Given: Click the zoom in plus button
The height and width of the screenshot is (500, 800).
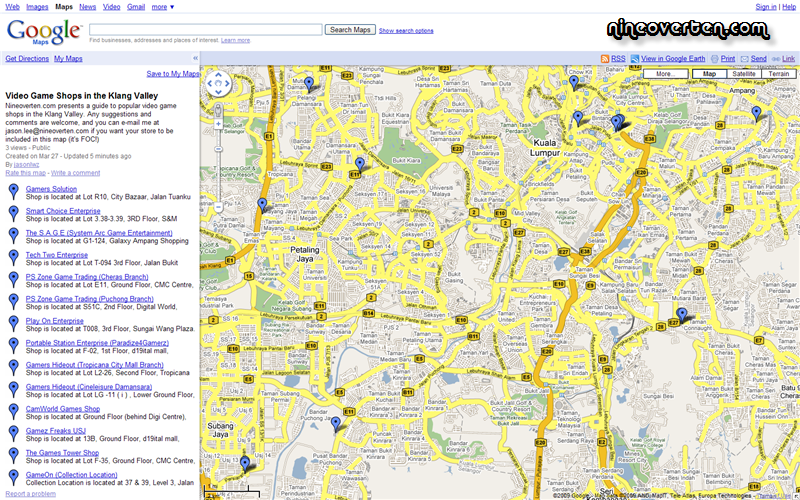Looking at the screenshot, I should (218, 124).
